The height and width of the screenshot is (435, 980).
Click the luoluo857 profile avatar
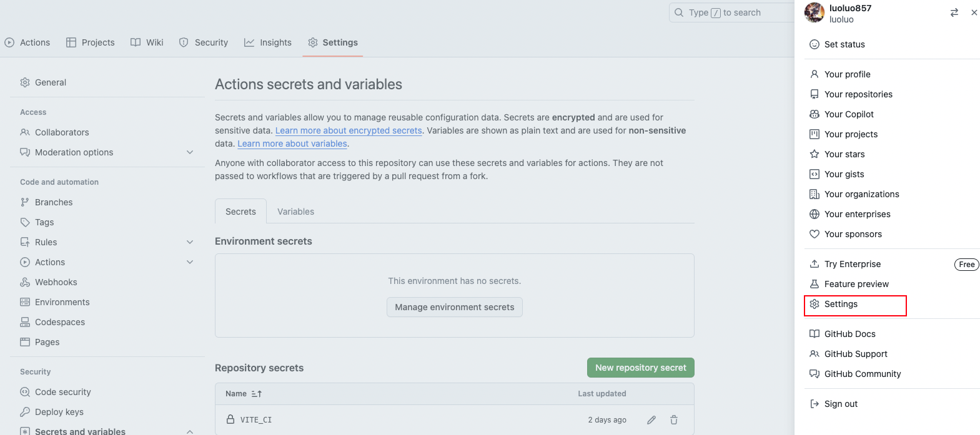pos(814,12)
